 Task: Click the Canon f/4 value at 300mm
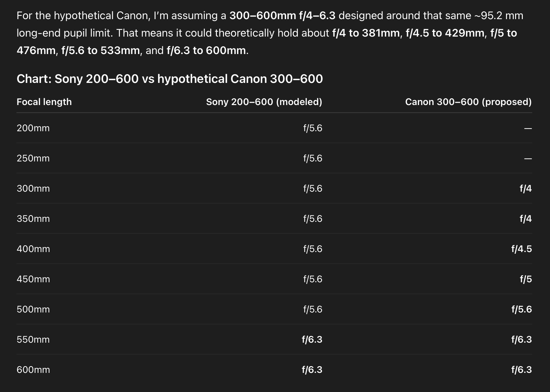(x=525, y=189)
